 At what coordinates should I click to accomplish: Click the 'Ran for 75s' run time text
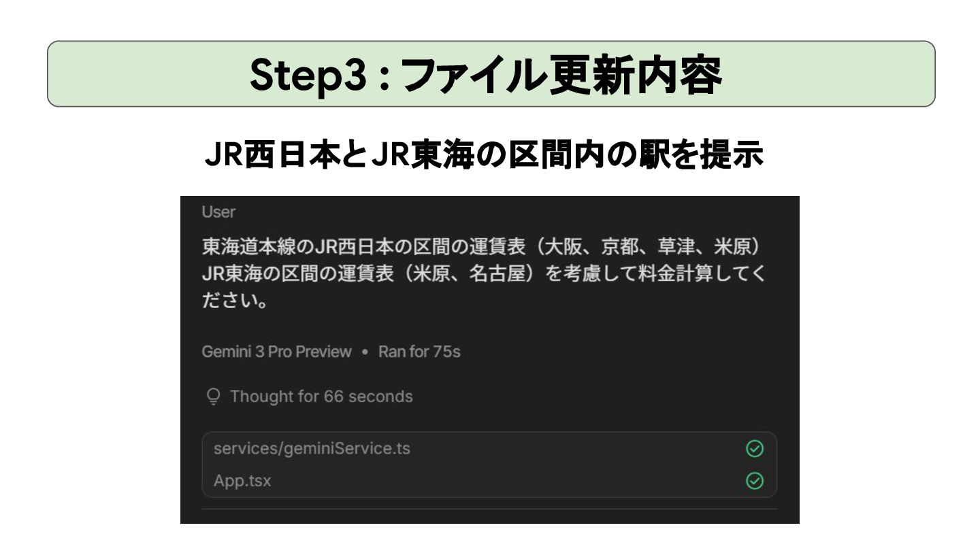[419, 352]
